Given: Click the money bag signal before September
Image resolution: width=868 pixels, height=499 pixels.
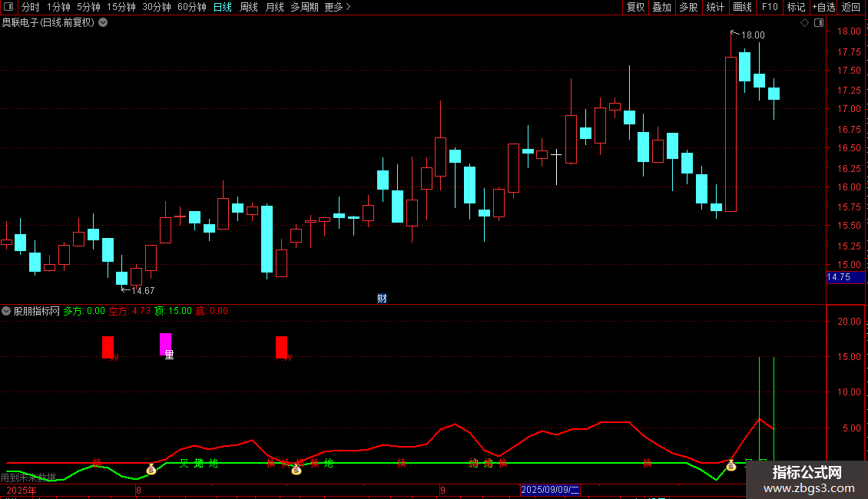Looking at the screenshot, I should pos(297,470).
